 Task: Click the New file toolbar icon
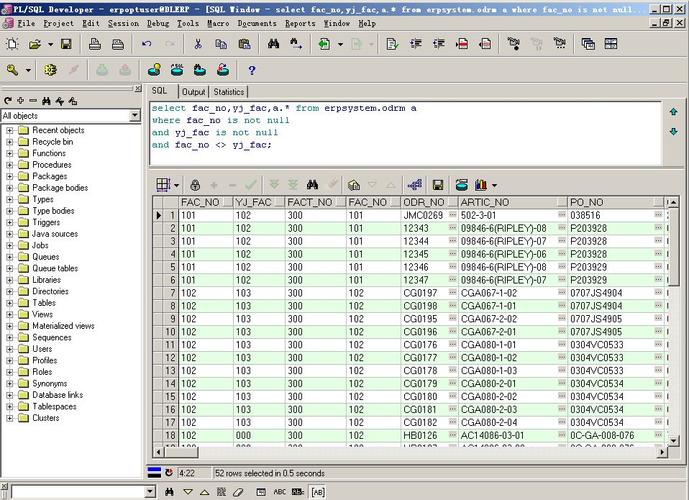coord(12,44)
